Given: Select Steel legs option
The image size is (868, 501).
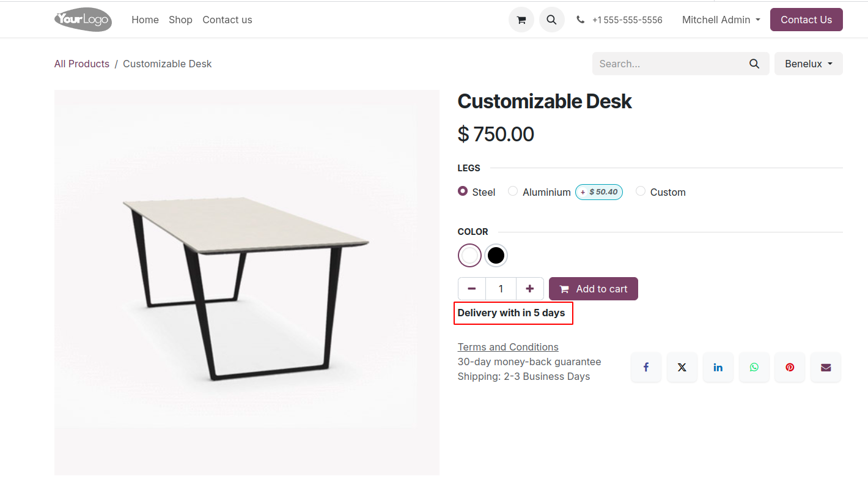Looking at the screenshot, I should [463, 191].
